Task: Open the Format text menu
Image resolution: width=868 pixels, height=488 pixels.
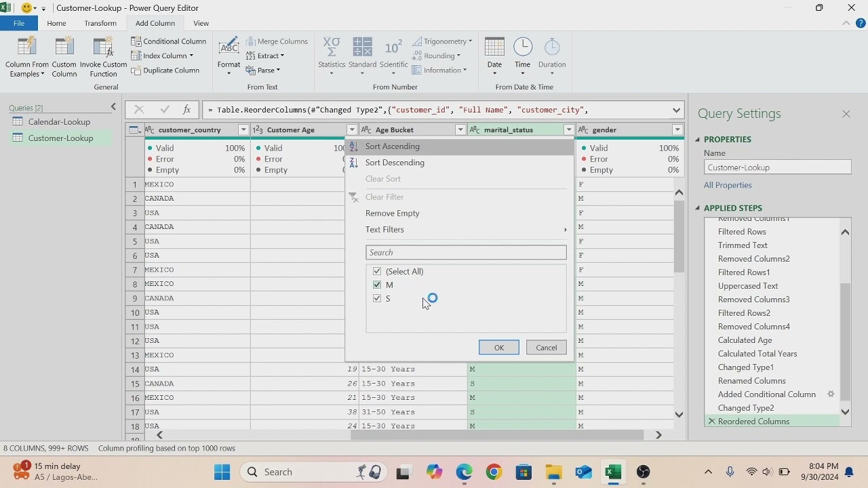Action: (x=229, y=57)
